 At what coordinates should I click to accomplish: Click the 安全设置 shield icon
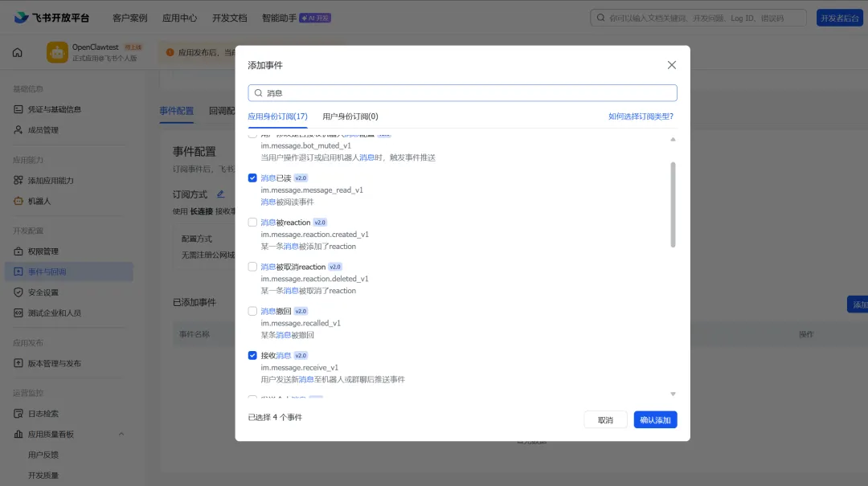pos(18,292)
